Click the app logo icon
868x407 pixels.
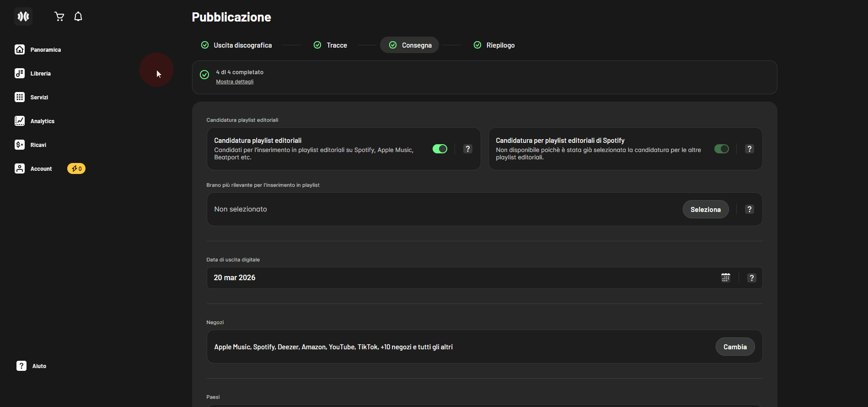23,17
